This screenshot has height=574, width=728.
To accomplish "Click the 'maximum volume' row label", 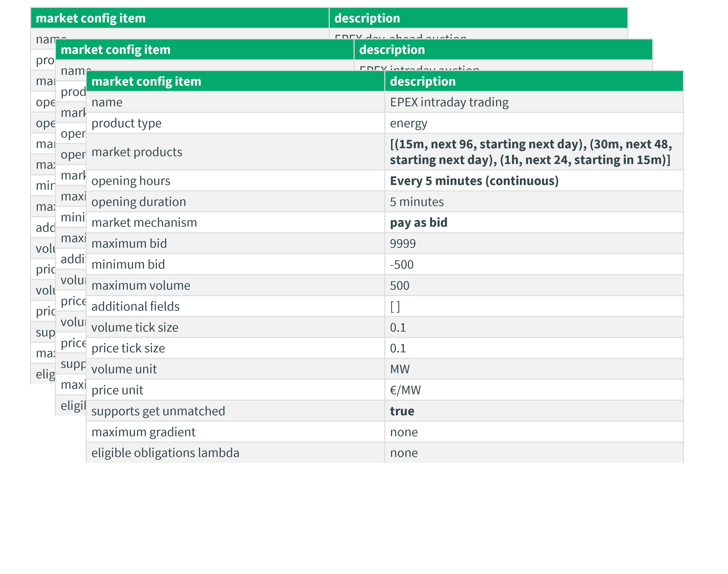I will [x=141, y=285].
